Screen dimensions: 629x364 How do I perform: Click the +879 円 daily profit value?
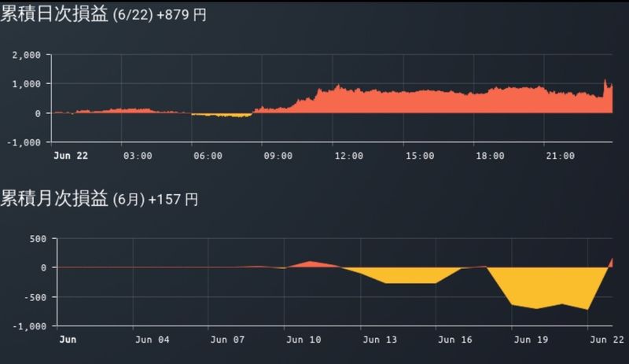182,16
